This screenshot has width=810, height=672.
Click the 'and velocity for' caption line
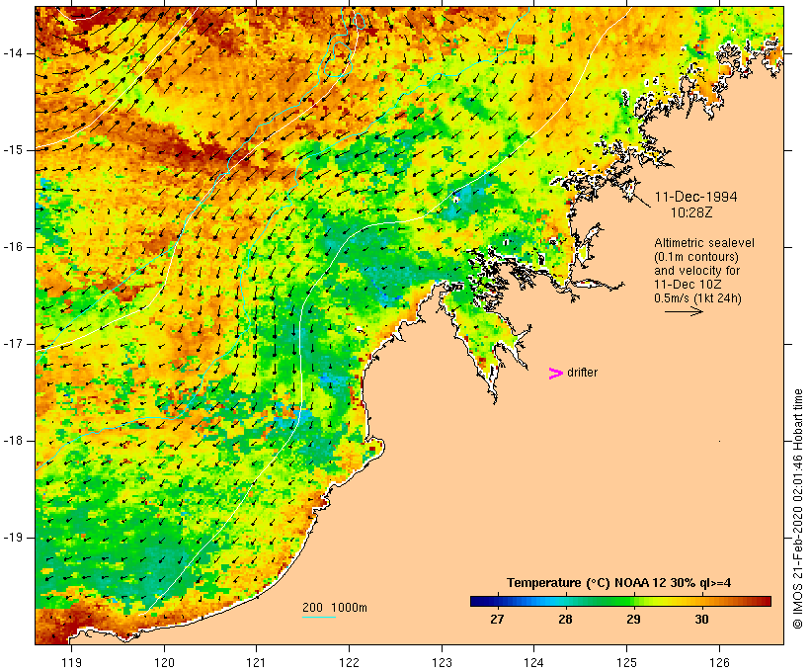[x=696, y=271]
